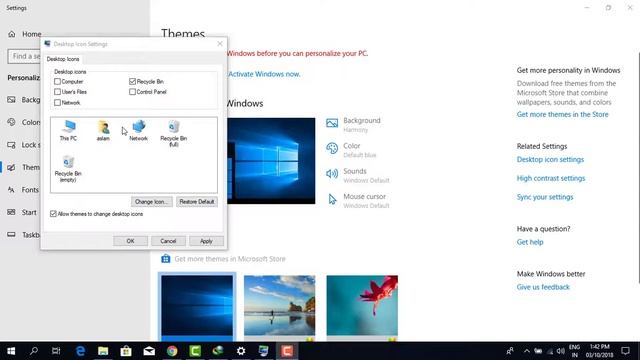Uncheck the Recycle Bin checkbox
640x360 pixels.
click(x=132, y=82)
